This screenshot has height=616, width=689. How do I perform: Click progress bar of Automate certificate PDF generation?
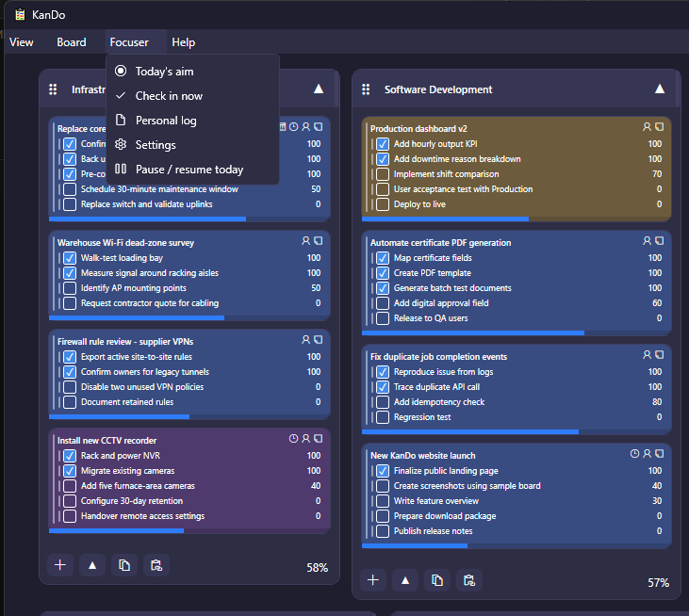(517, 332)
